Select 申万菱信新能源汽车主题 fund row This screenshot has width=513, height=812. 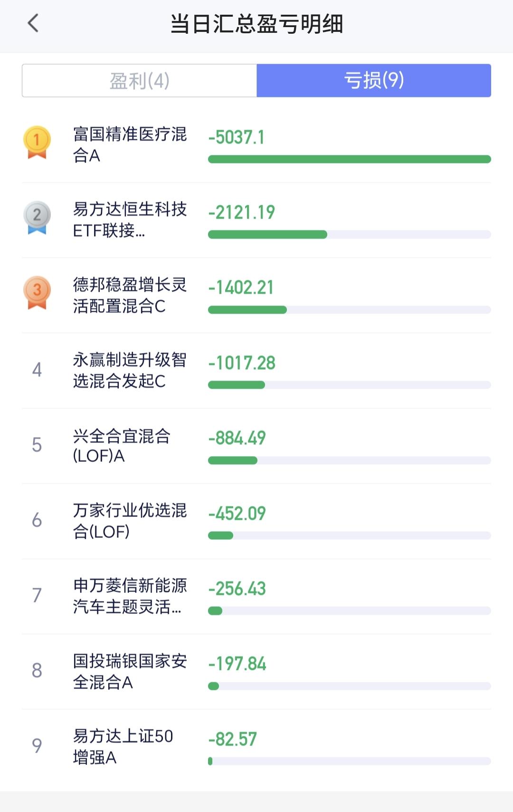pyautogui.click(x=256, y=596)
